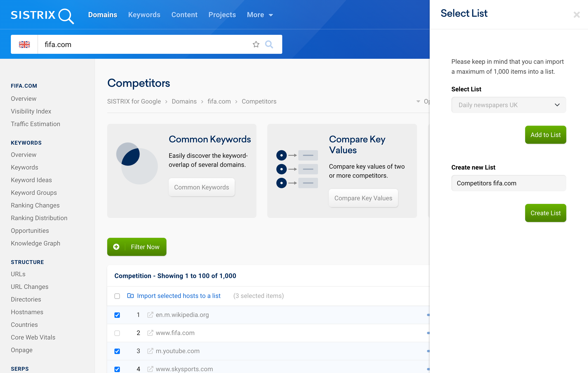Open the Domains breadcrumb link
This screenshot has width=588, height=373.
pos(184,101)
